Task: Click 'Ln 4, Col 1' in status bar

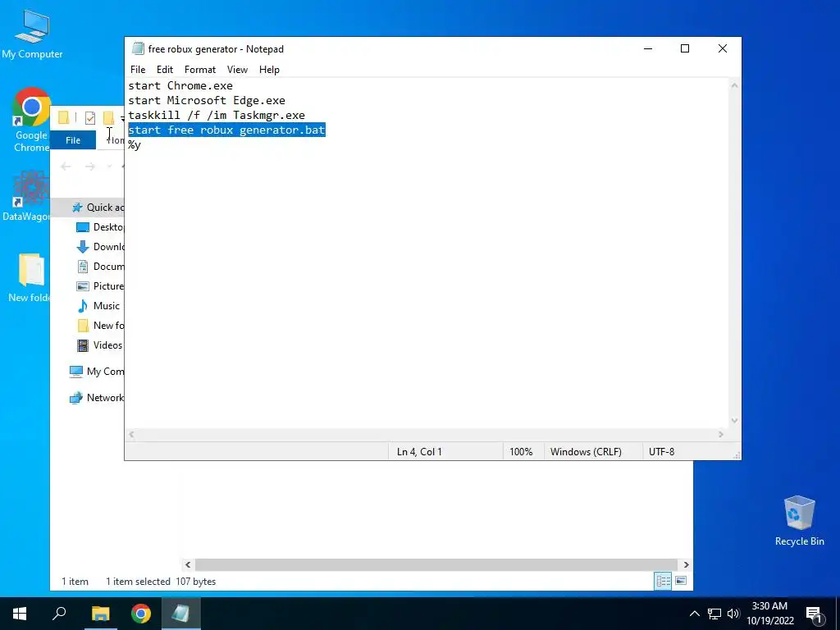Action: (419, 452)
